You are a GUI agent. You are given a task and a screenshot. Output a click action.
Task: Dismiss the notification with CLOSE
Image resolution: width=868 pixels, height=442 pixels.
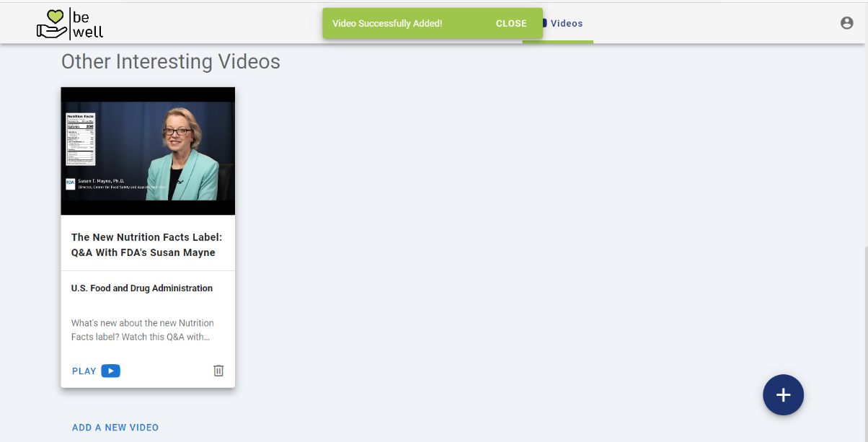point(511,24)
